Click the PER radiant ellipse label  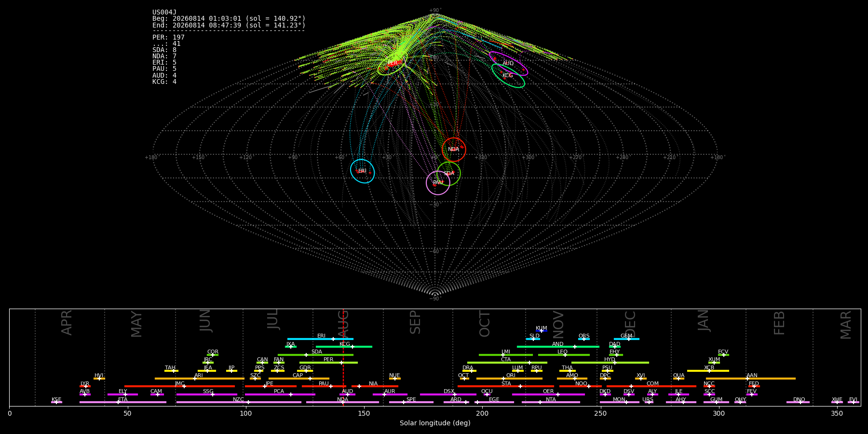(x=393, y=63)
